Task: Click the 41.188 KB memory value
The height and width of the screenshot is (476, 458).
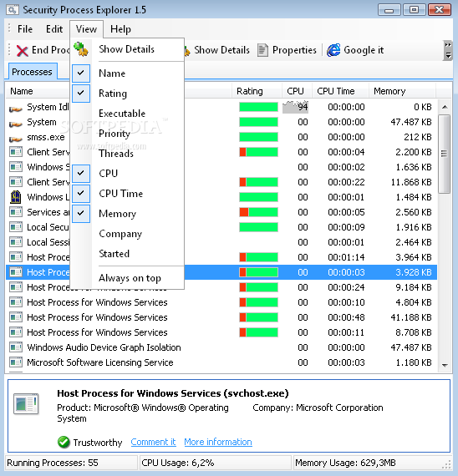Action: click(411, 317)
